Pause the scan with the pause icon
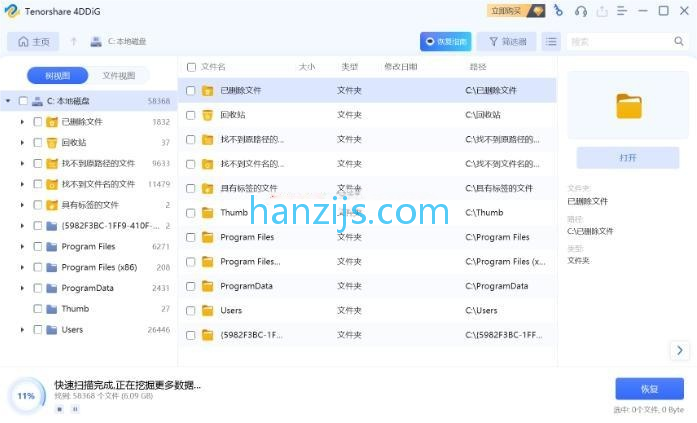This screenshot has height=423, width=697. (x=75, y=409)
